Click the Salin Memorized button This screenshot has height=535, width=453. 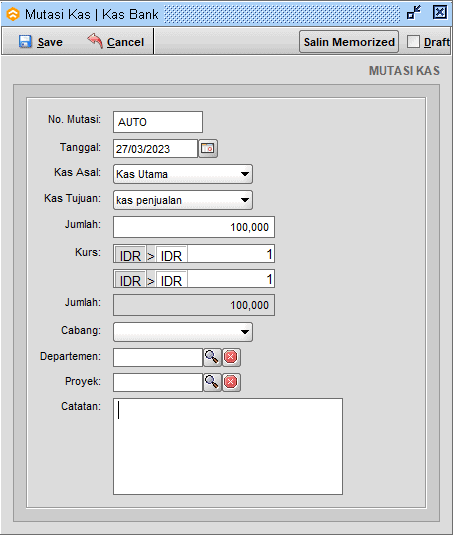[349, 42]
